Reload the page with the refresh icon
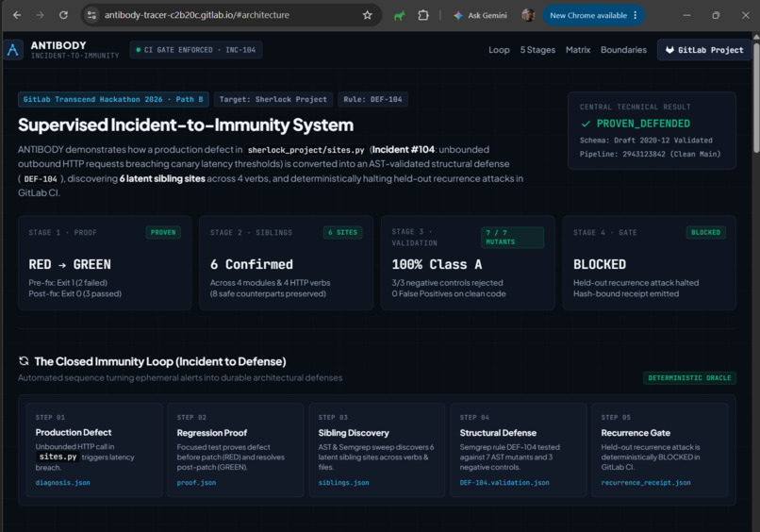The width and height of the screenshot is (760, 532). coord(63,15)
